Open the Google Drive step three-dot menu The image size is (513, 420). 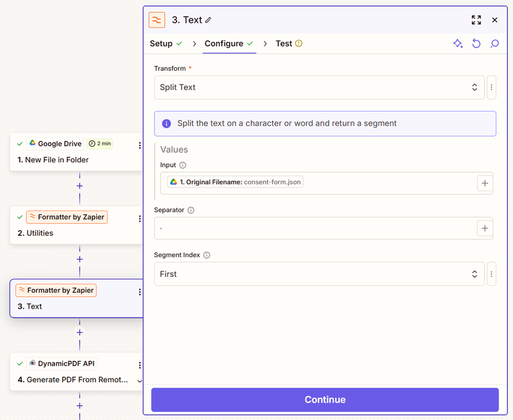[x=140, y=145]
